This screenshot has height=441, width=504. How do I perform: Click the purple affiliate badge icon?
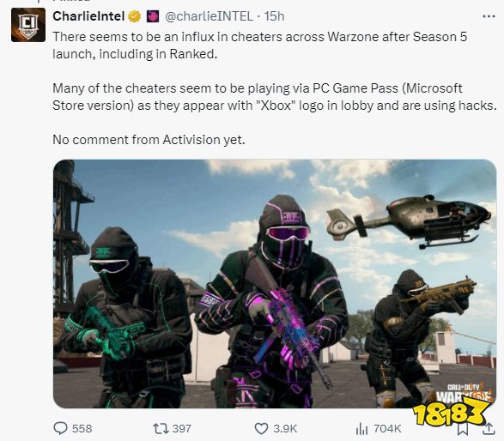coord(153,16)
